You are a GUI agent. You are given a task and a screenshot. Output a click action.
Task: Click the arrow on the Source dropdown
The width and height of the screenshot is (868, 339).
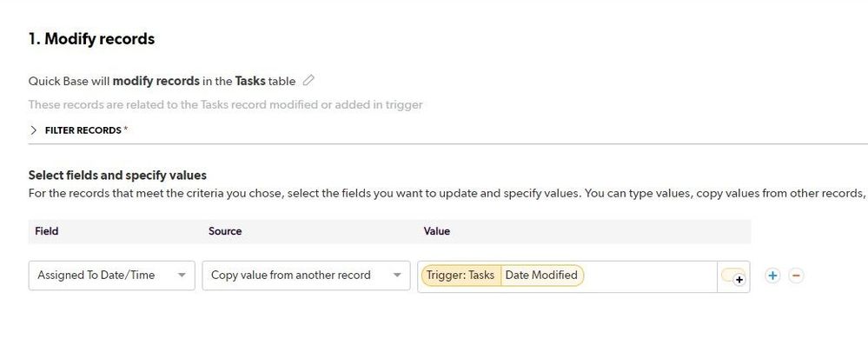397,276
